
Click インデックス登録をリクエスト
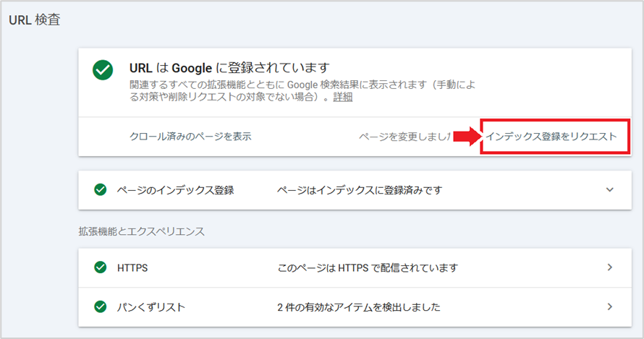point(551,137)
